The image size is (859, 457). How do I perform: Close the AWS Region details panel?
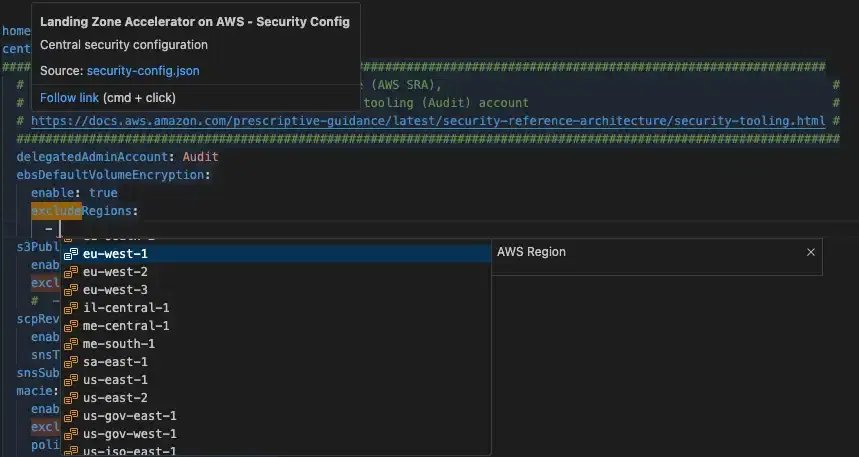click(811, 252)
